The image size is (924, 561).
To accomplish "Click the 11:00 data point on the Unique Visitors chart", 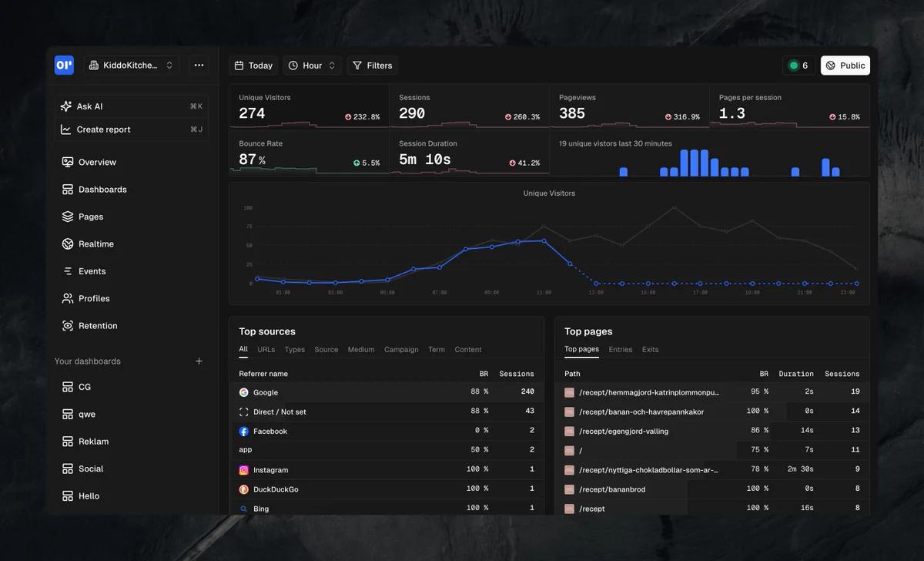I will (544, 240).
